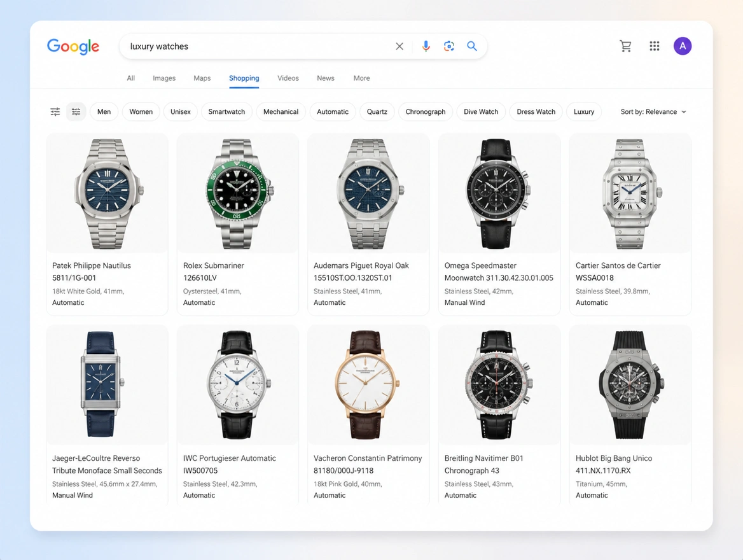Click Cartier Santos de Cartier title

coord(618,272)
